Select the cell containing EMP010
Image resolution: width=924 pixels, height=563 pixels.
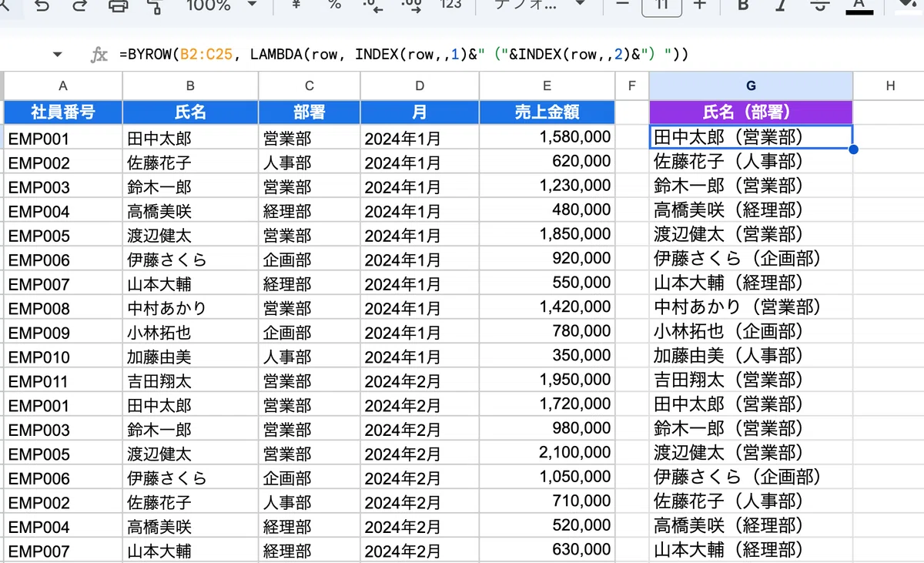coord(62,357)
